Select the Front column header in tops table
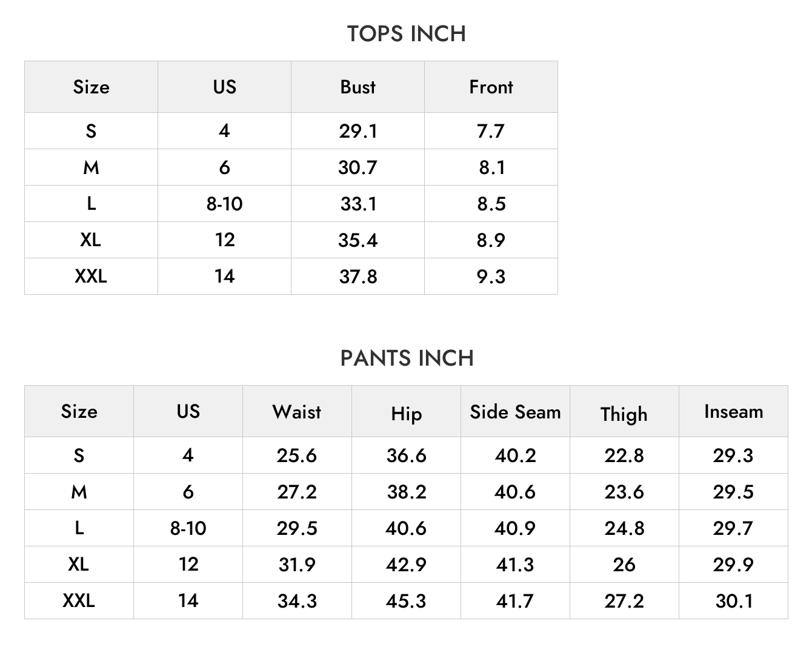Screen dimensions: 812x661 [x=491, y=87]
